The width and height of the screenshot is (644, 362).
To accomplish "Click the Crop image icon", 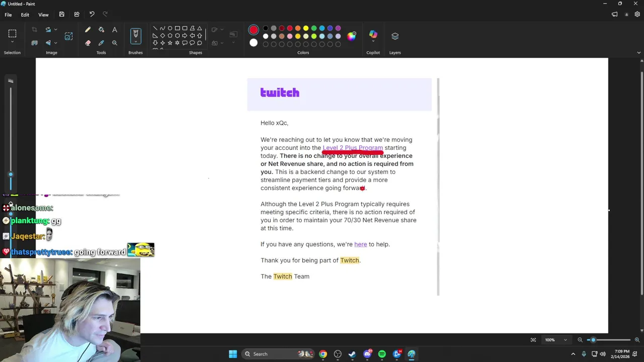I will pos(34,30).
